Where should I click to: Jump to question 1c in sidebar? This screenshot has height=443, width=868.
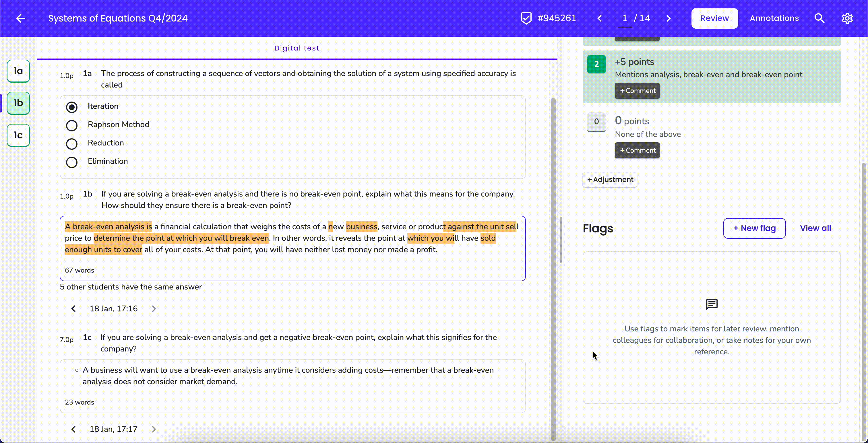pyautogui.click(x=18, y=135)
